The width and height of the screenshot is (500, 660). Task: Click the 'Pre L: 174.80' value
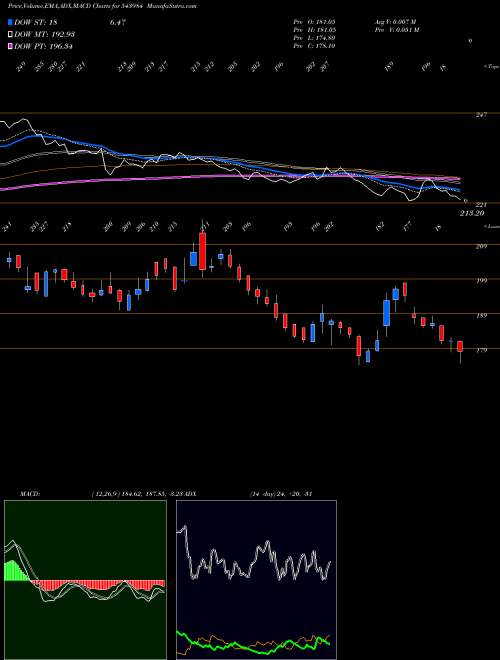pyautogui.click(x=314, y=38)
